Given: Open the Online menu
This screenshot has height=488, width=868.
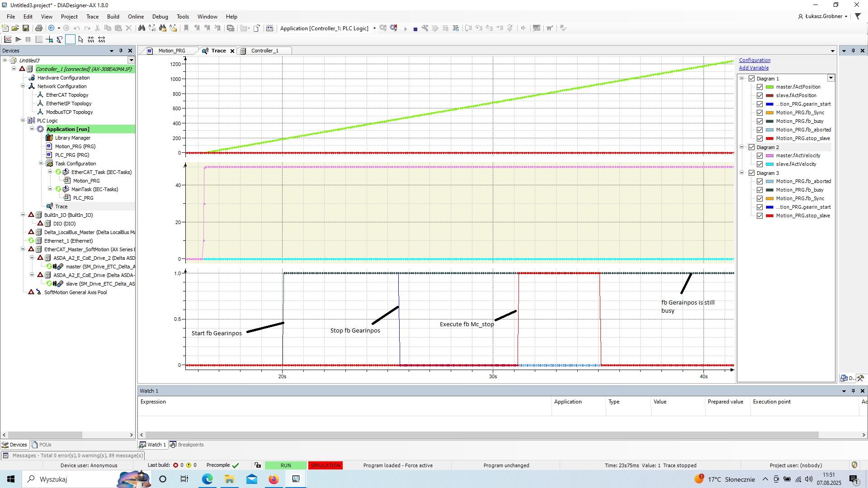Looking at the screenshot, I should 136,17.
